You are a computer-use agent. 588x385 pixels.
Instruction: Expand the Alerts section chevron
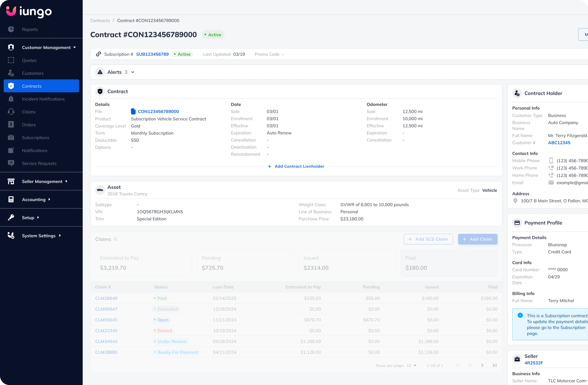pyautogui.click(x=133, y=72)
